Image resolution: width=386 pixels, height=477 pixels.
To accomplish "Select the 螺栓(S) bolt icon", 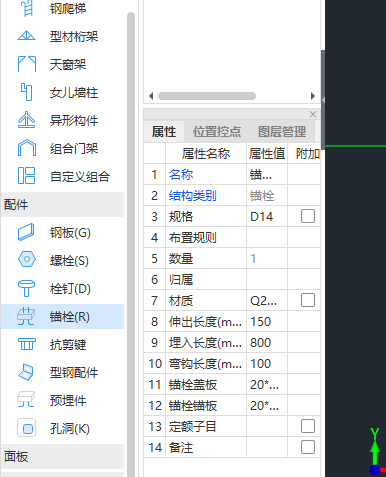I will (27, 259).
